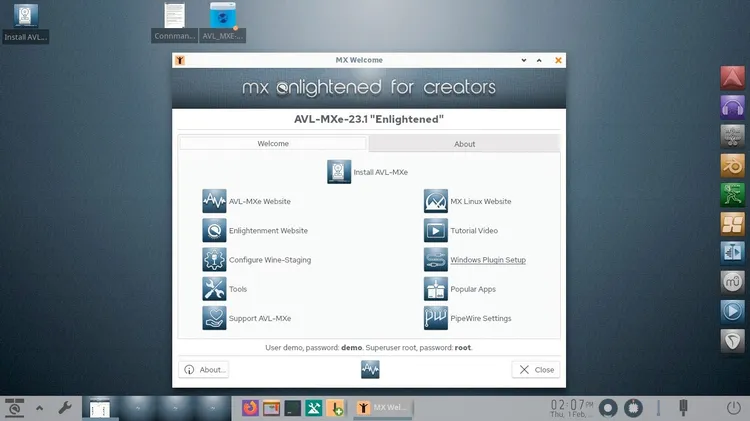Open Enlightenment Website icon

tap(214, 230)
